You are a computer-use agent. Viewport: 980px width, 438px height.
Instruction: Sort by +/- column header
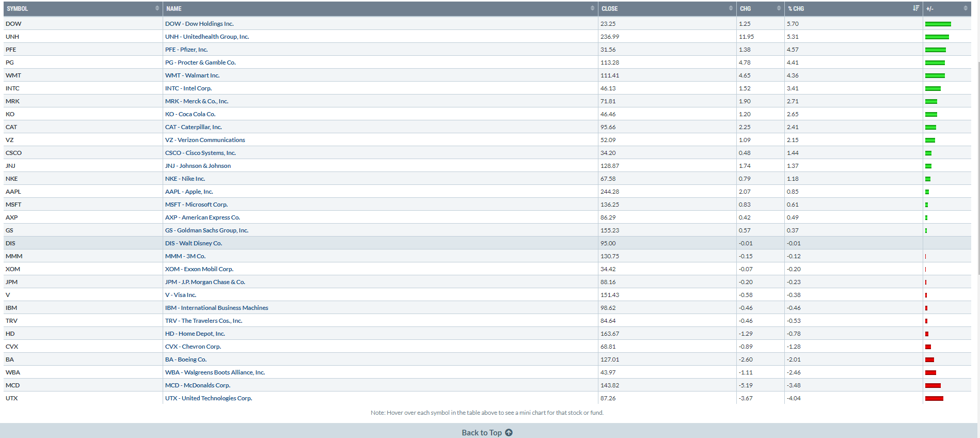(x=947, y=9)
